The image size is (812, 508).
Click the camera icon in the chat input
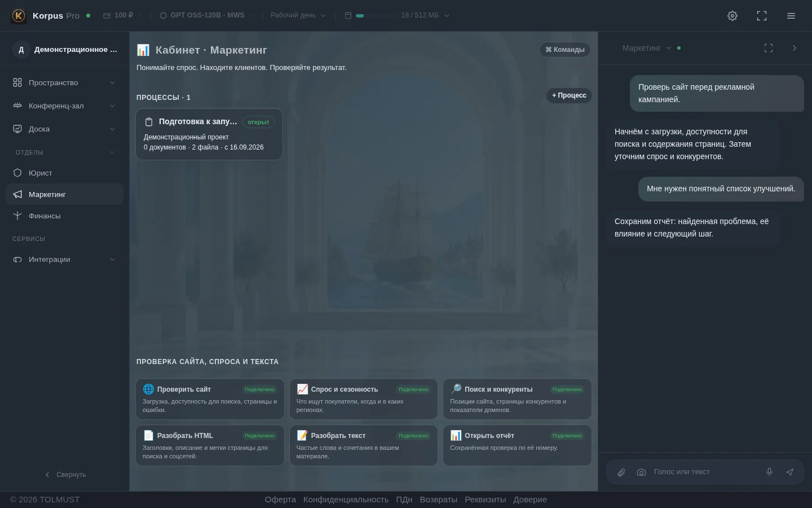pyautogui.click(x=641, y=472)
